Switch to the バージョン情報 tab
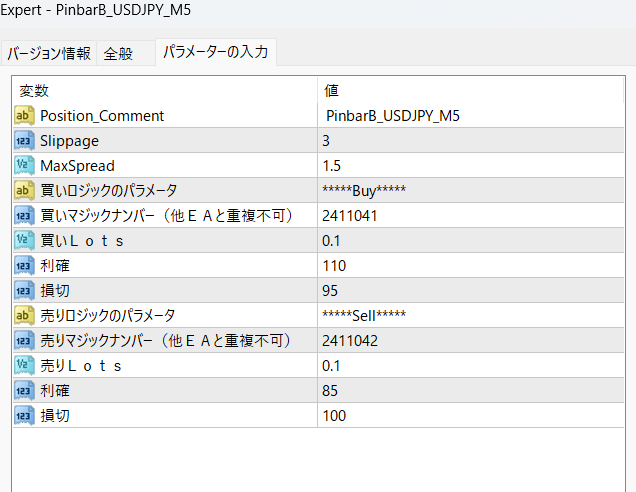 coord(49,54)
